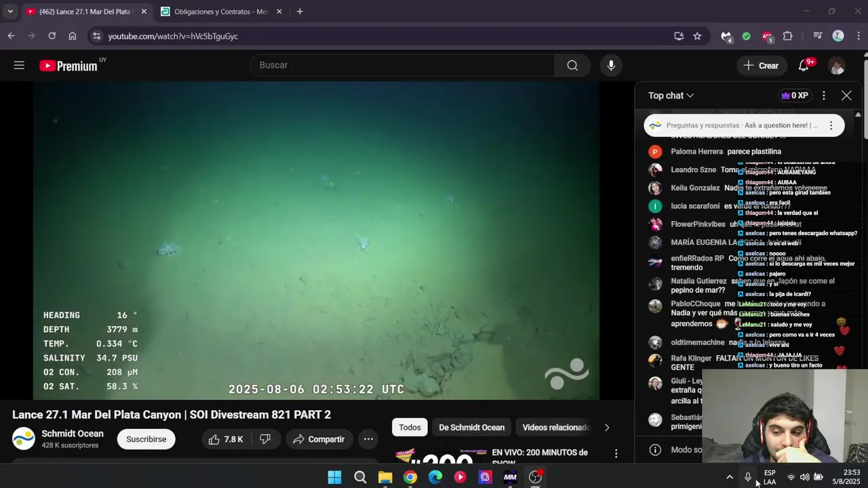Open YouTube notifications bell
This screenshot has height=488, width=868.
coord(804,66)
